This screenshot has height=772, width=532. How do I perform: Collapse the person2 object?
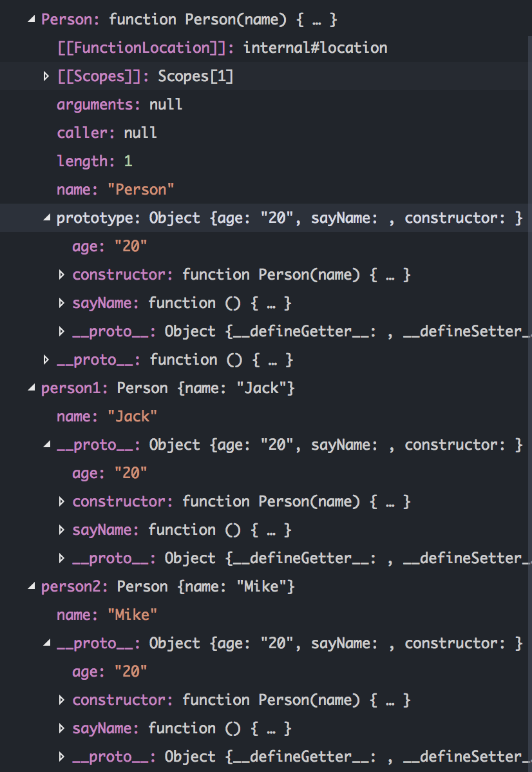click(x=32, y=587)
